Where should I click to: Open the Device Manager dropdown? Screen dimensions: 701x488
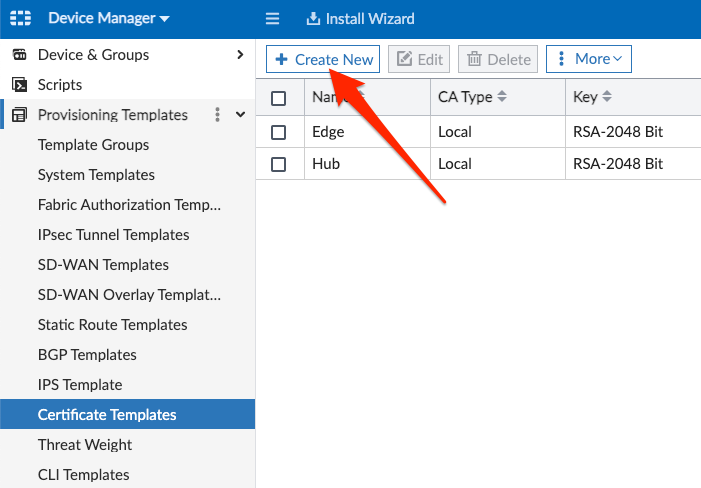point(109,18)
